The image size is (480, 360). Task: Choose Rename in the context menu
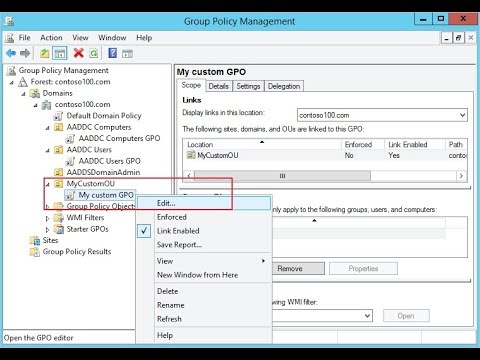203,305
